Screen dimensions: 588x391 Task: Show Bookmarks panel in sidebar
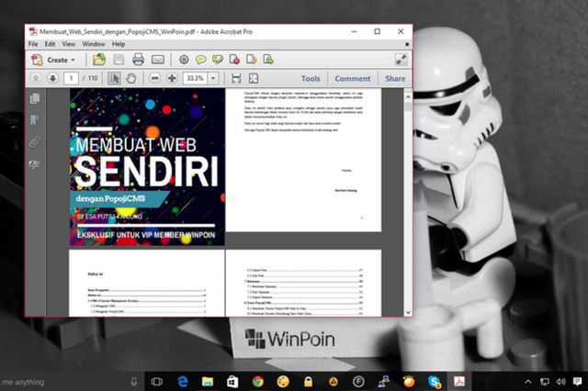35,120
